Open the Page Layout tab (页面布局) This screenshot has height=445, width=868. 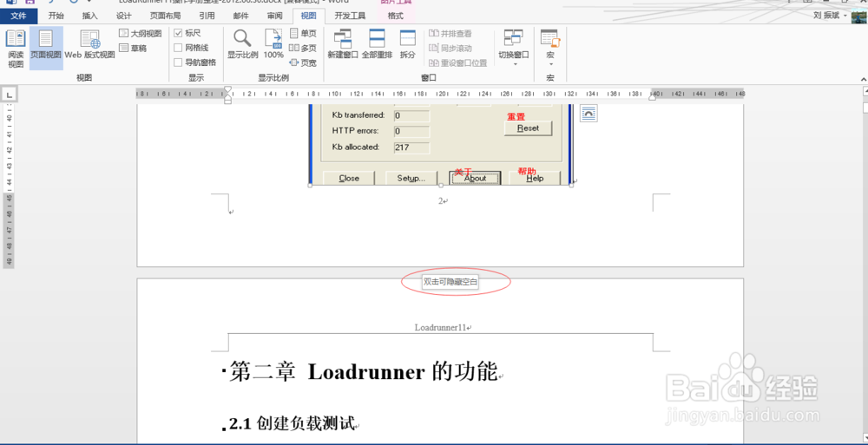tap(166, 16)
